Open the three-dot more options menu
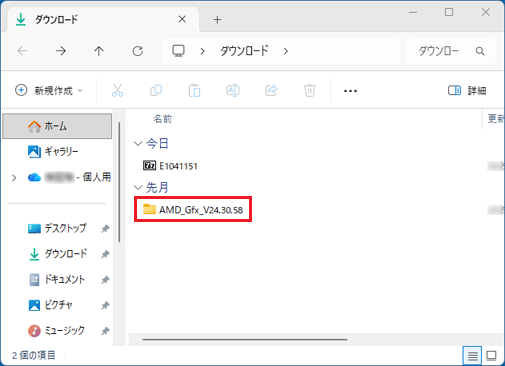Screen dimensions: 505x366 pyautogui.click(x=350, y=91)
